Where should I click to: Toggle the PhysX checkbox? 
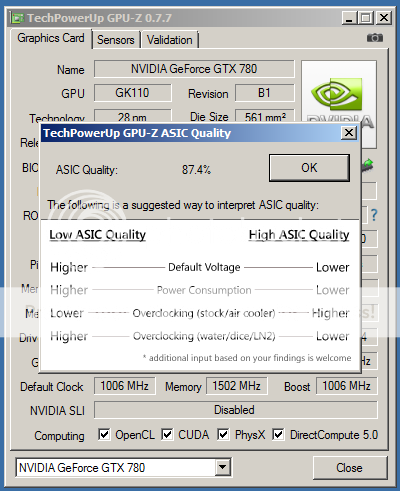pos(223,434)
